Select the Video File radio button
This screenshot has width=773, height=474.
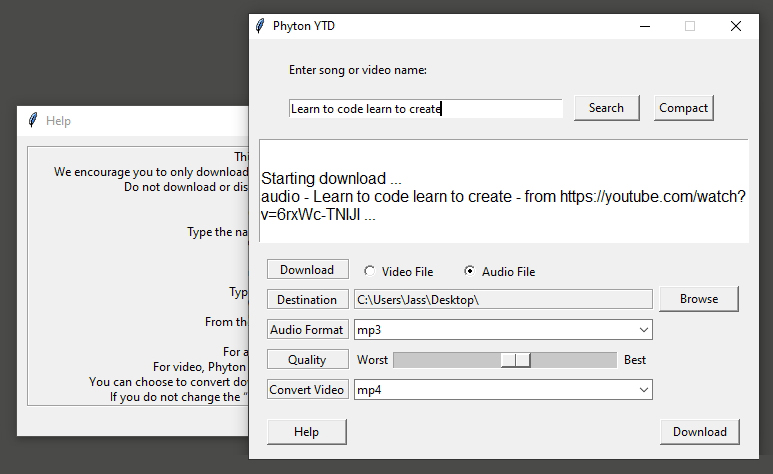(x=369, y=271)
